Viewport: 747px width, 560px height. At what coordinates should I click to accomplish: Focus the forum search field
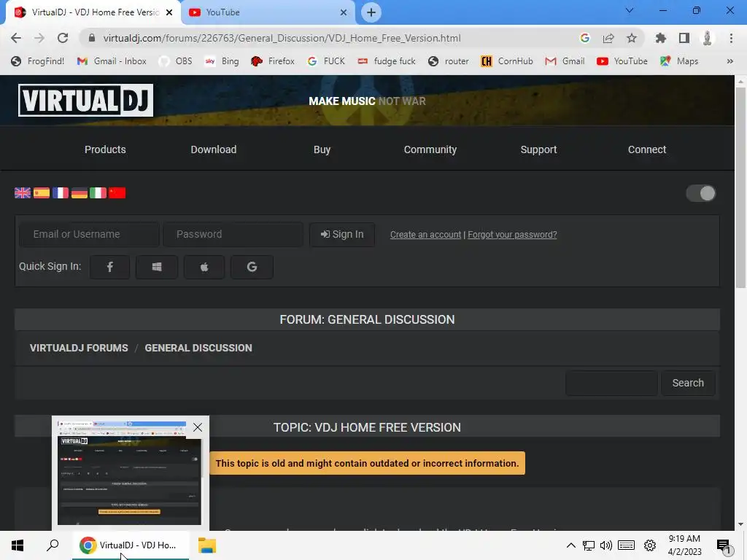[611, 383]
